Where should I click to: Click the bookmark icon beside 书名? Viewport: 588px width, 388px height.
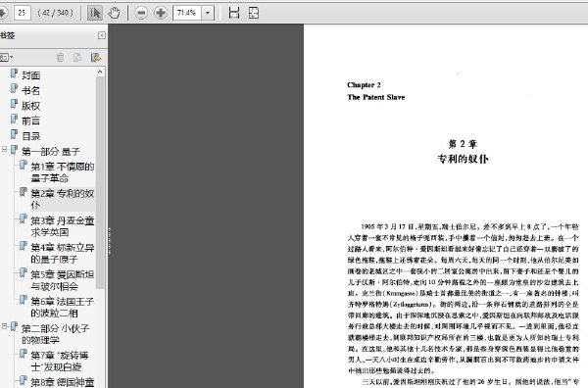pyautogui.click(x=15, y=88)
